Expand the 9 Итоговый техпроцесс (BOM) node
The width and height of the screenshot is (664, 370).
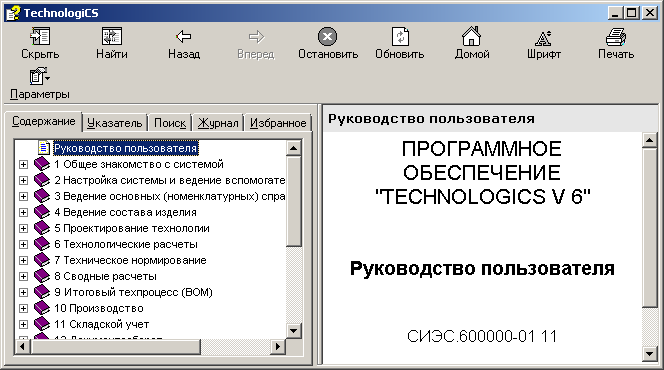pyautogui.click(x=23, y=293)
